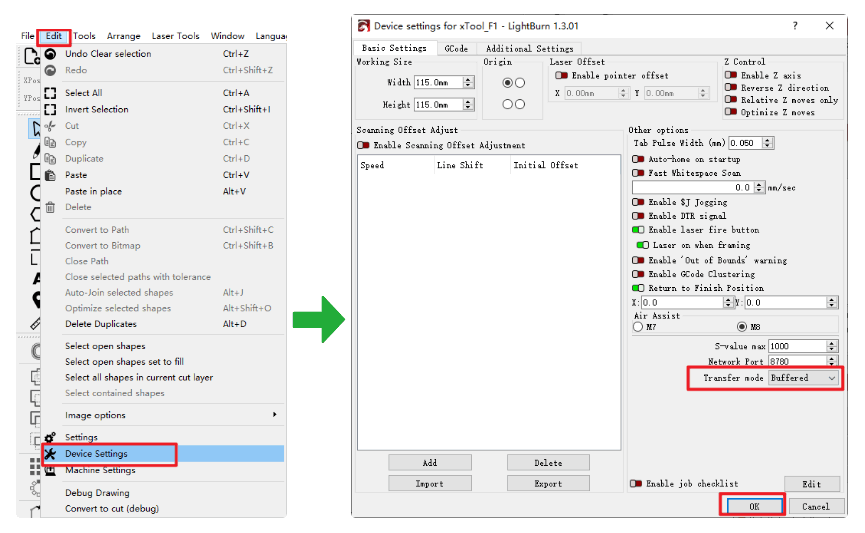
Task: Click the Export button
Action: point(548,483)
